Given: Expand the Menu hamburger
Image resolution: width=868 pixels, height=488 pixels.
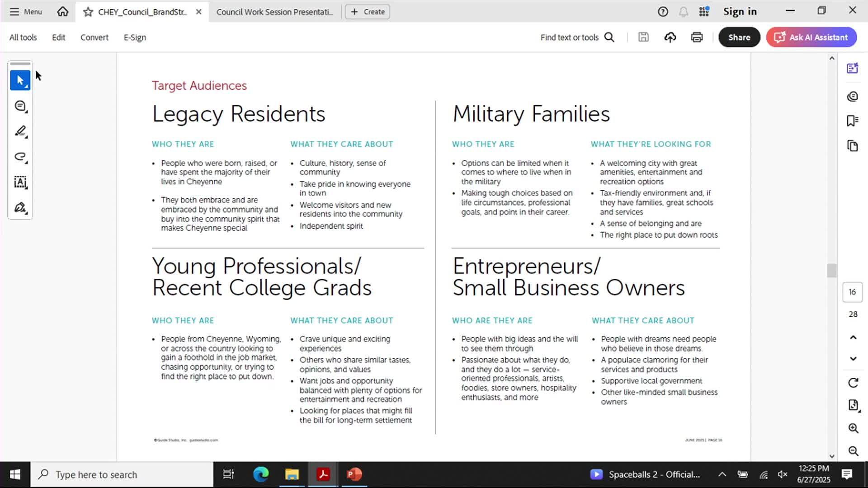Looking at the screenshot, I should tap(15, 12).
